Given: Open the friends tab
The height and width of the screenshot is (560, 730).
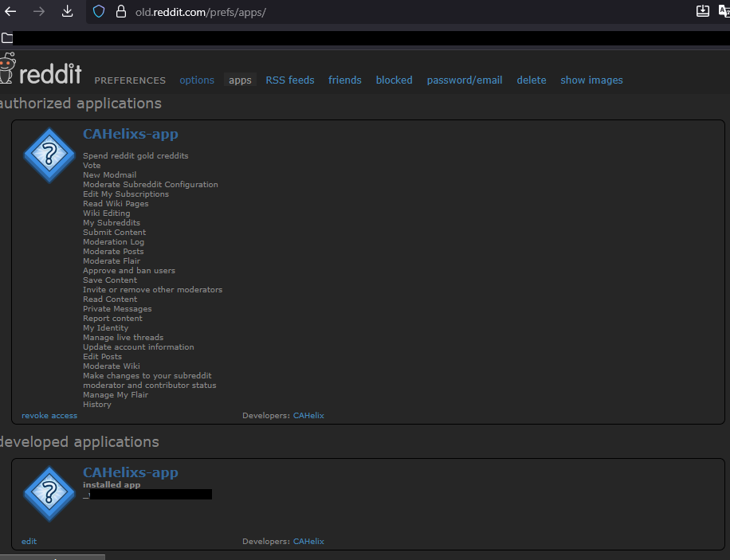Looking at the screenshot, I should pos(345,80).
